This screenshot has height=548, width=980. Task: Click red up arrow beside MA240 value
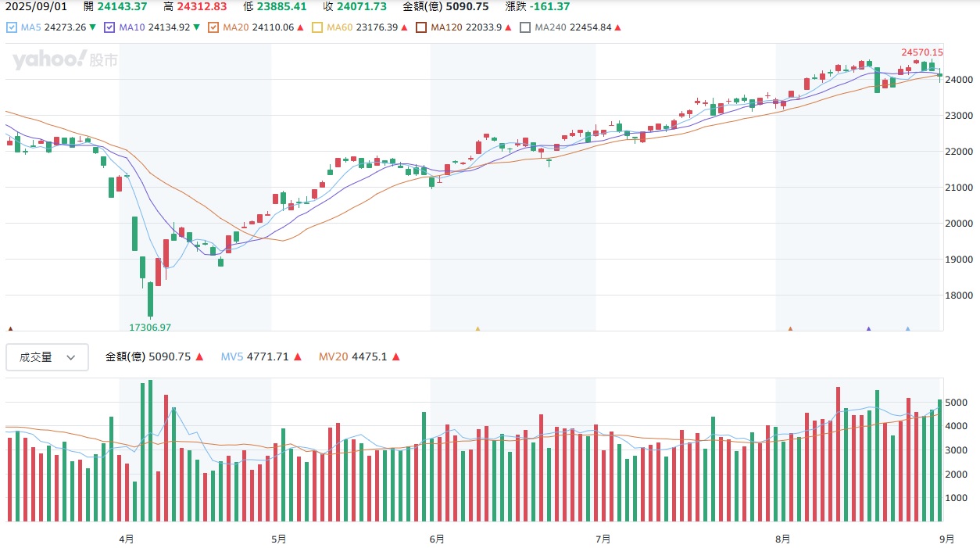click(618, 27)
